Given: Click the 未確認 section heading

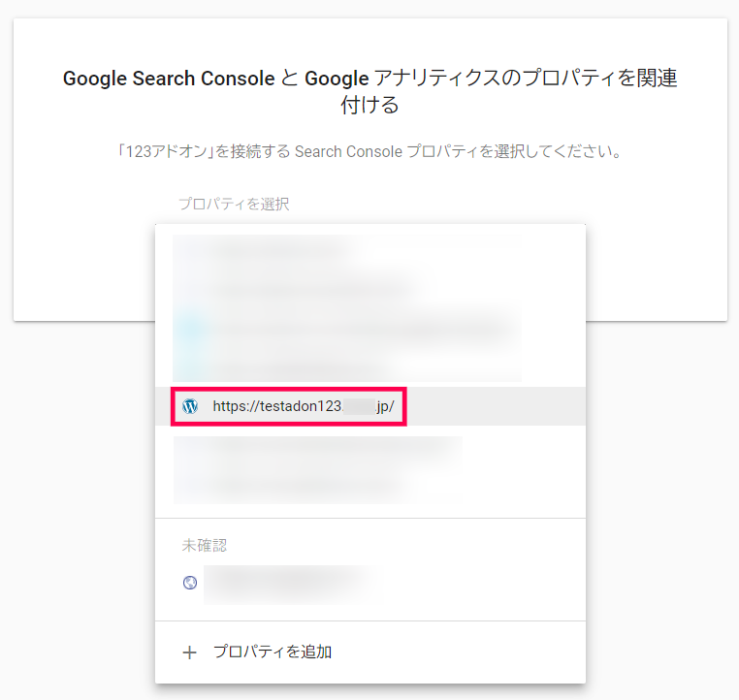Looking at the screenshot, I should 204,546.
